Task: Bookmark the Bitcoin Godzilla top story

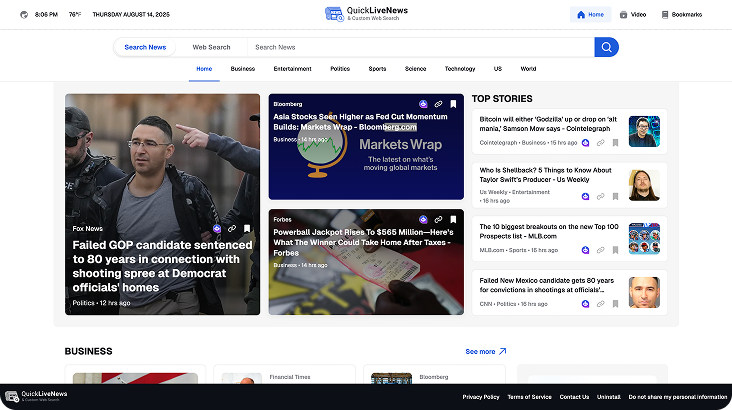Action: (x=615, y=142)
